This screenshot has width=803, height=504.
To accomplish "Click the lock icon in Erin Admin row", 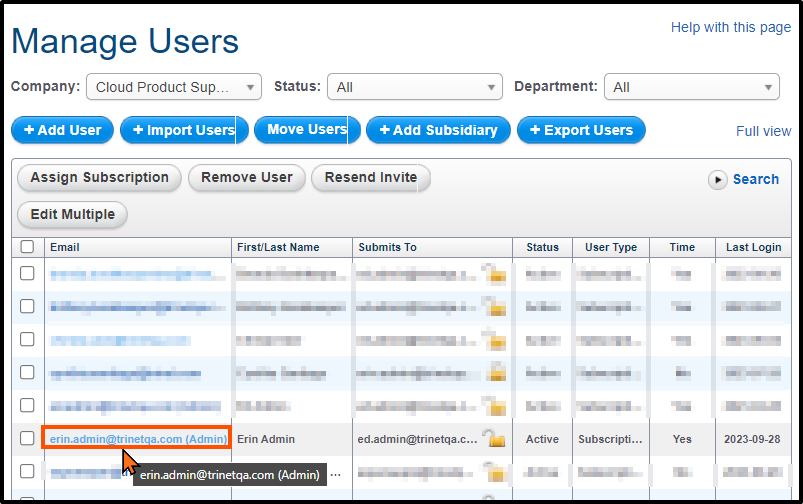I will (x=494, y=438).
